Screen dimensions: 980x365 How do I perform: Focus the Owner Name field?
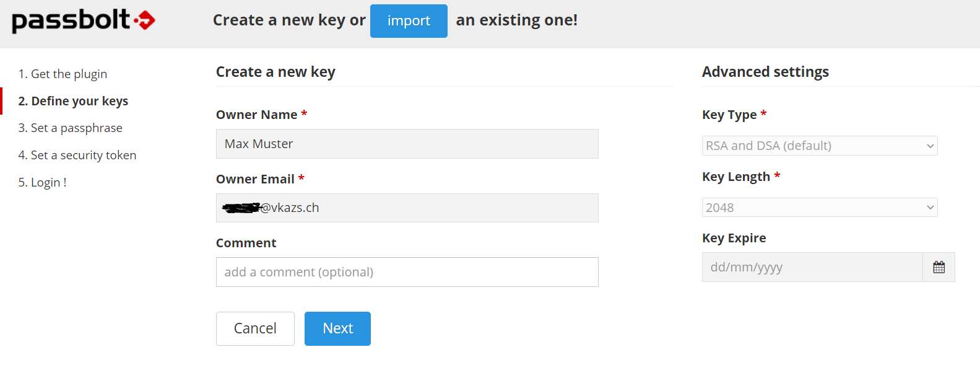pos(407,144)
